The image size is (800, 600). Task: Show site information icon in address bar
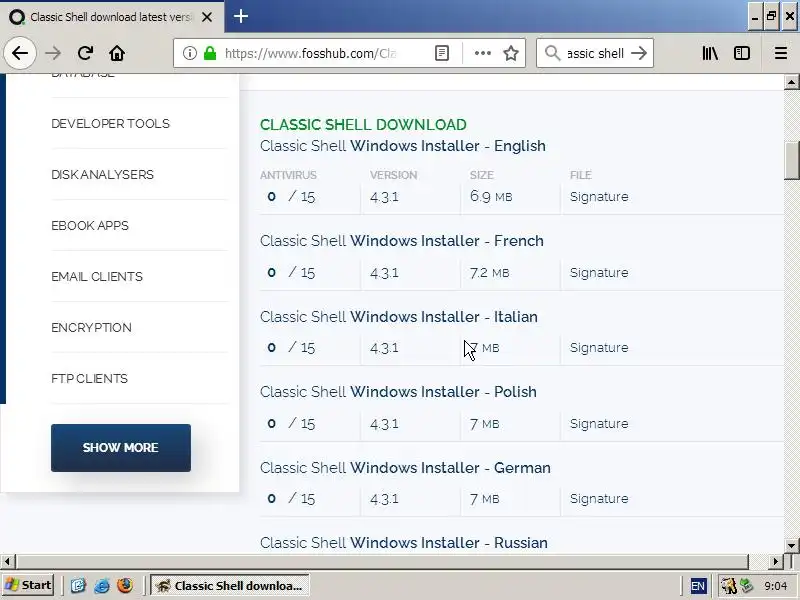190,53
